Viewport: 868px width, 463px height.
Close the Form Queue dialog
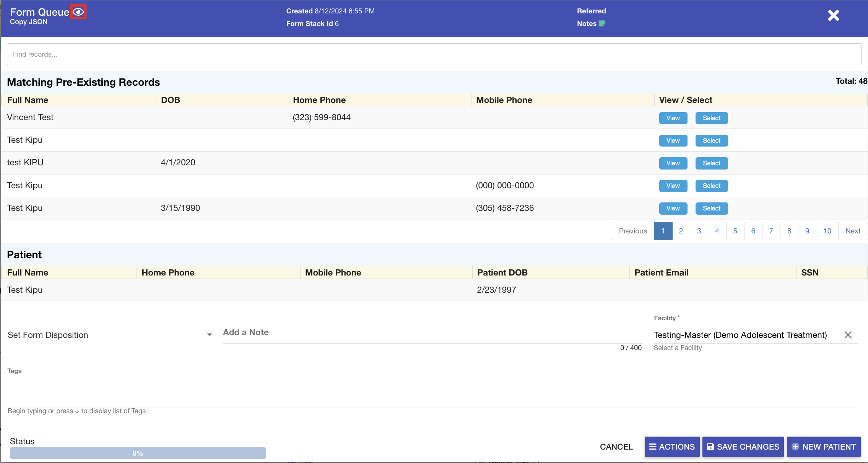[x=833, y=16]
